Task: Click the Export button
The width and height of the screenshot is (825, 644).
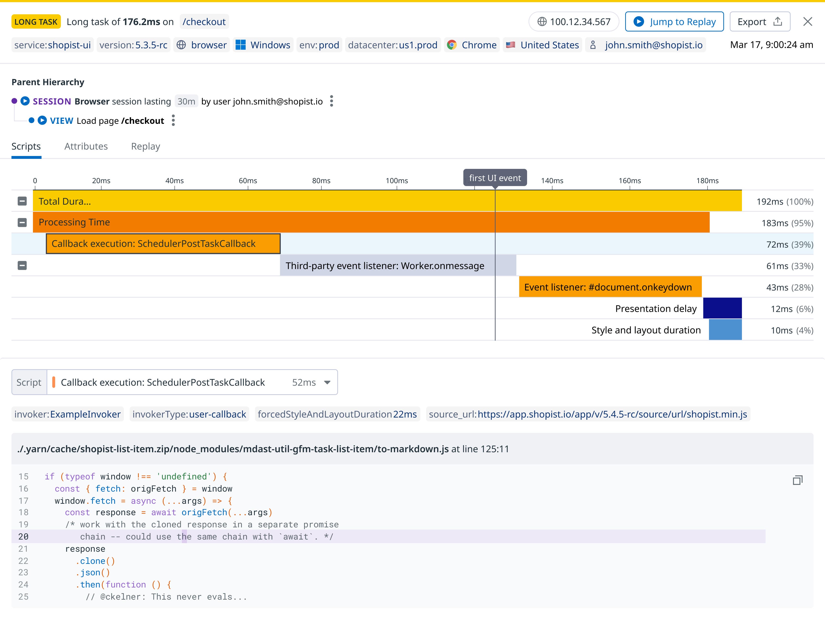Action: (x=760, y=21)
